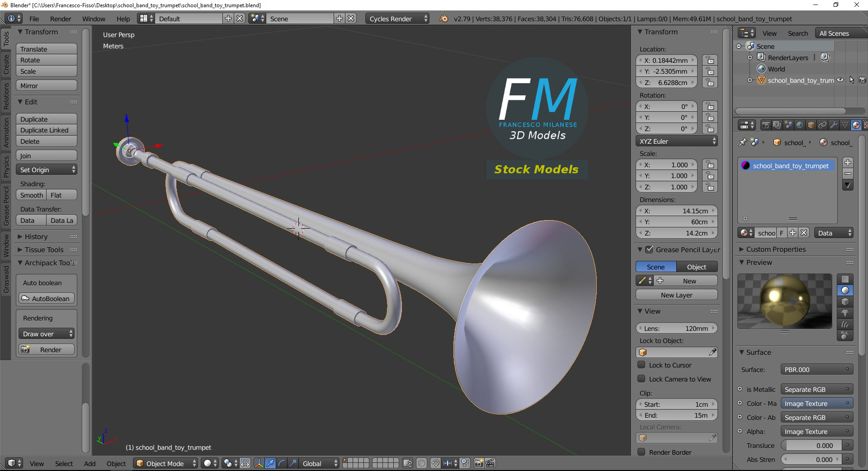Image resolution: width=868 pixels, height=471 pixels.
Task: Select cube material preview shape
Action: (x=845, y=302)
